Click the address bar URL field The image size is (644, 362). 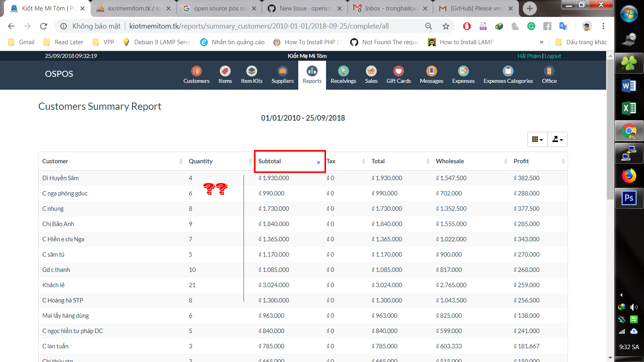pyautogui.click(x=259, y=26)
